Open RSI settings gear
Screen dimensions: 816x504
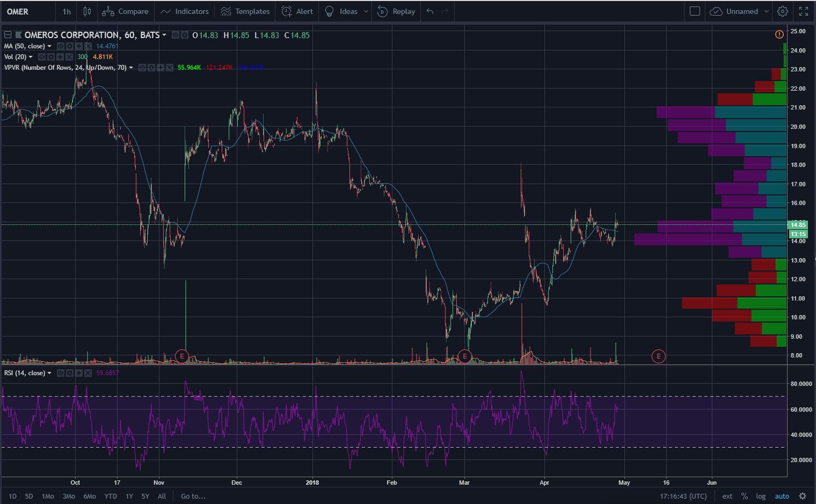(x=70, y=373)
